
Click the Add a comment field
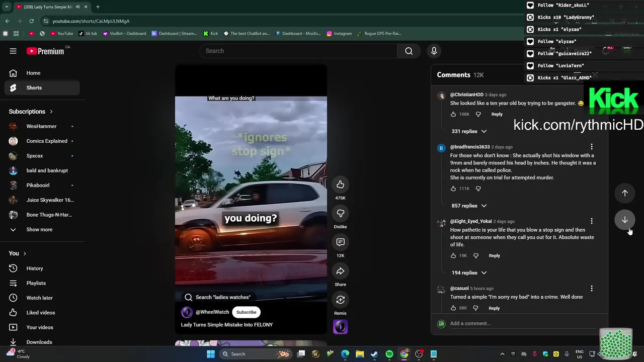521,323
